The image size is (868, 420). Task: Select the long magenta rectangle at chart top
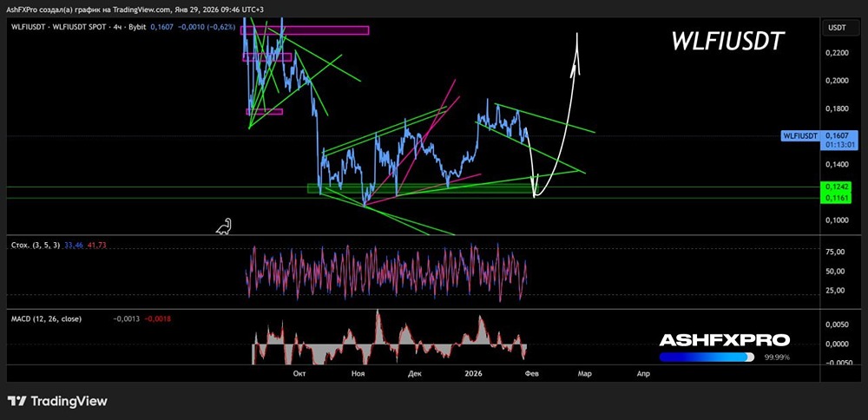click(x=305, y=30)
